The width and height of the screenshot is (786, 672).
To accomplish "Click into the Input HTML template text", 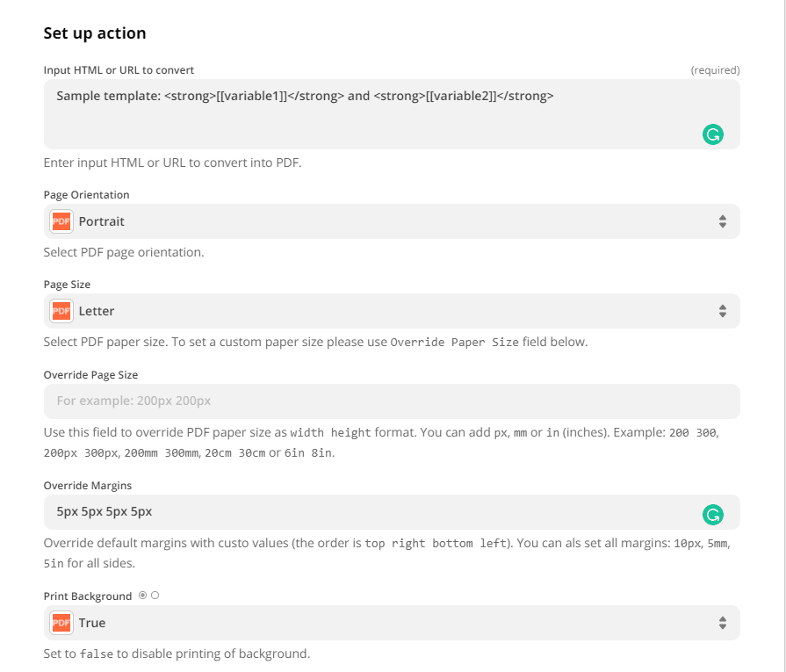I will tap(305, 96).
